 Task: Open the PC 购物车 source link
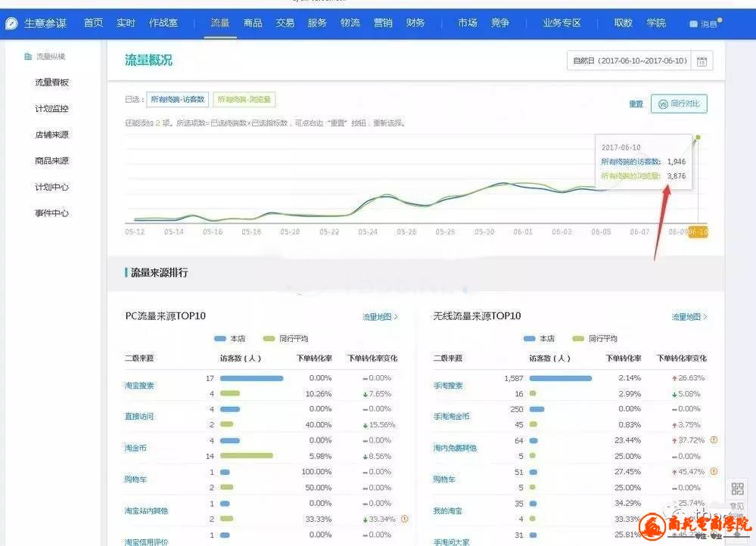[135, 479]
